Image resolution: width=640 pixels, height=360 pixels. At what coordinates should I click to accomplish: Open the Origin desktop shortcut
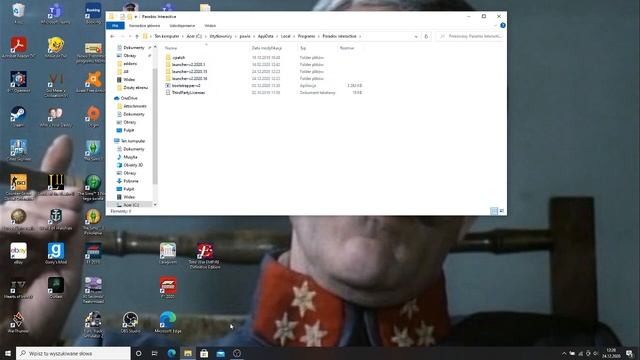(x=93, y=116)
